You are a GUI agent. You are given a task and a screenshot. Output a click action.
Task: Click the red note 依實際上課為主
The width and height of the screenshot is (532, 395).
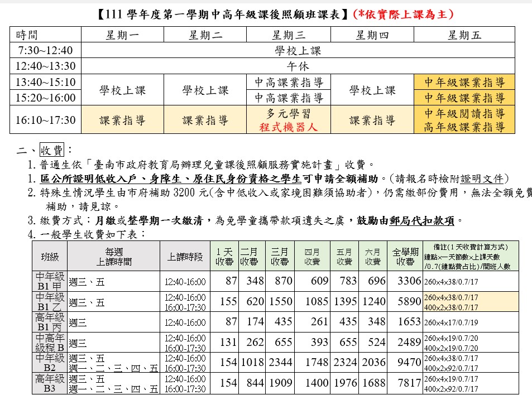[x=402, y=15]
